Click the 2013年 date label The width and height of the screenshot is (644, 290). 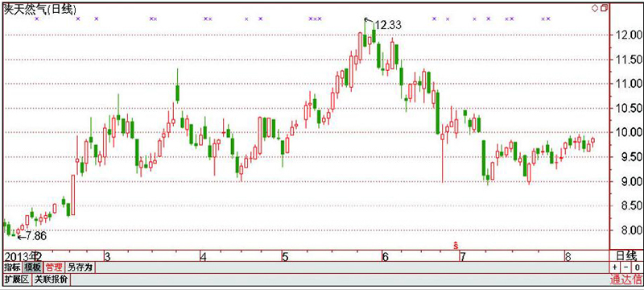[20, 257]
